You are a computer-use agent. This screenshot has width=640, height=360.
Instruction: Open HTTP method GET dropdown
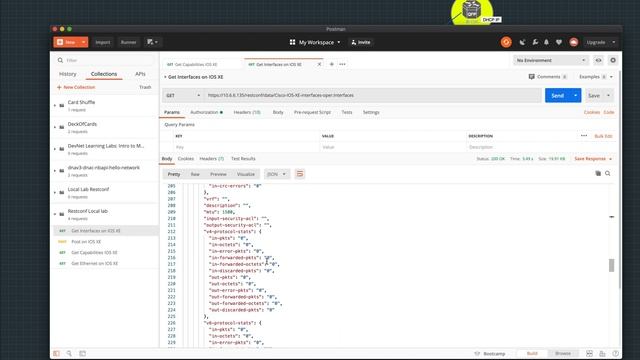pos(182,96)
